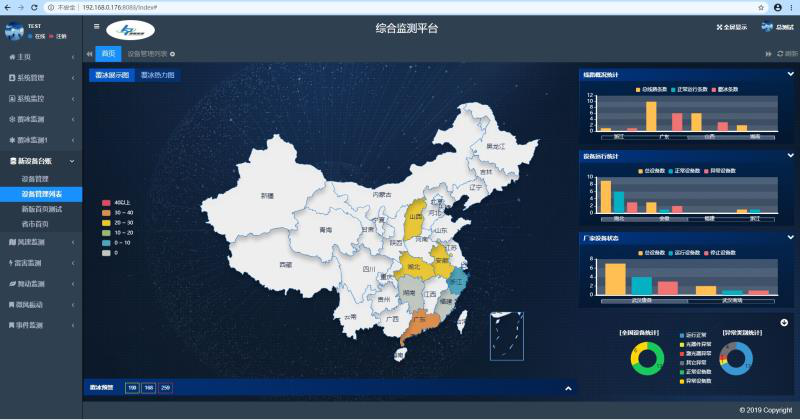The height and width of the screenshot is (420, 800).
Task: Click the download arrow icon on pie chart panel
Action: click(784, 322)
